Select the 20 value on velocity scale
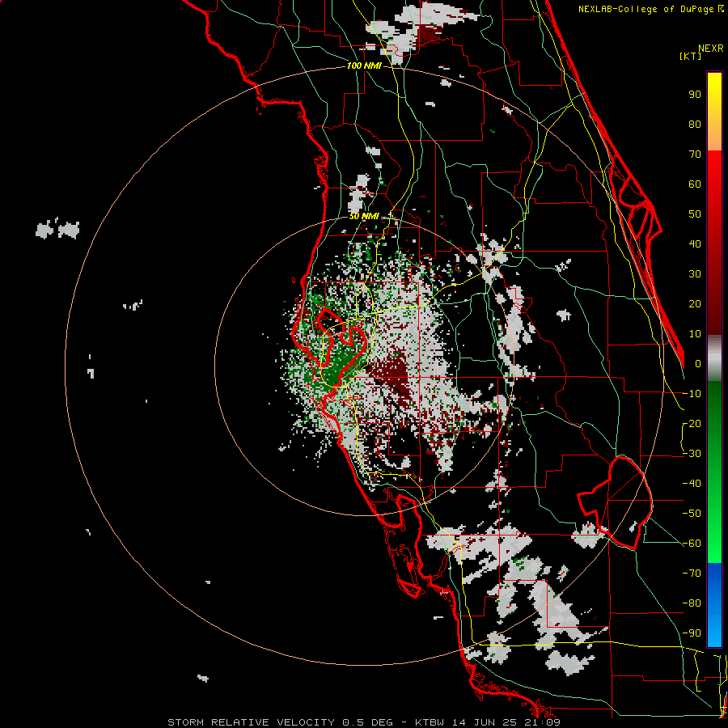This screenshot has height=728, width=728. coord(695,303)
